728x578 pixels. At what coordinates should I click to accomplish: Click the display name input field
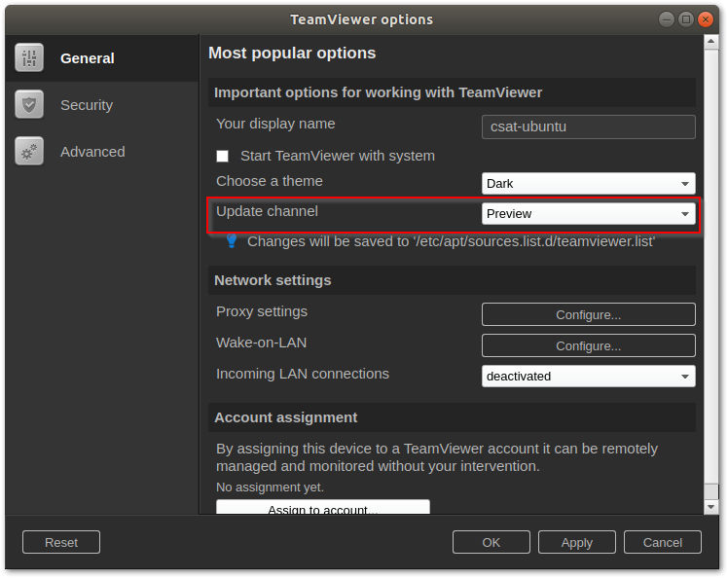pyautogui.click(x=588, y=126)
